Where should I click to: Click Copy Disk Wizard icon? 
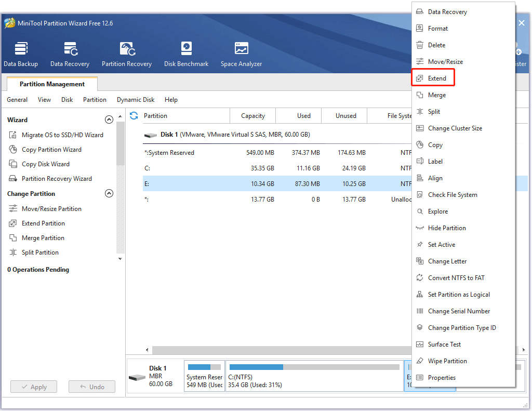click(13, 164)
